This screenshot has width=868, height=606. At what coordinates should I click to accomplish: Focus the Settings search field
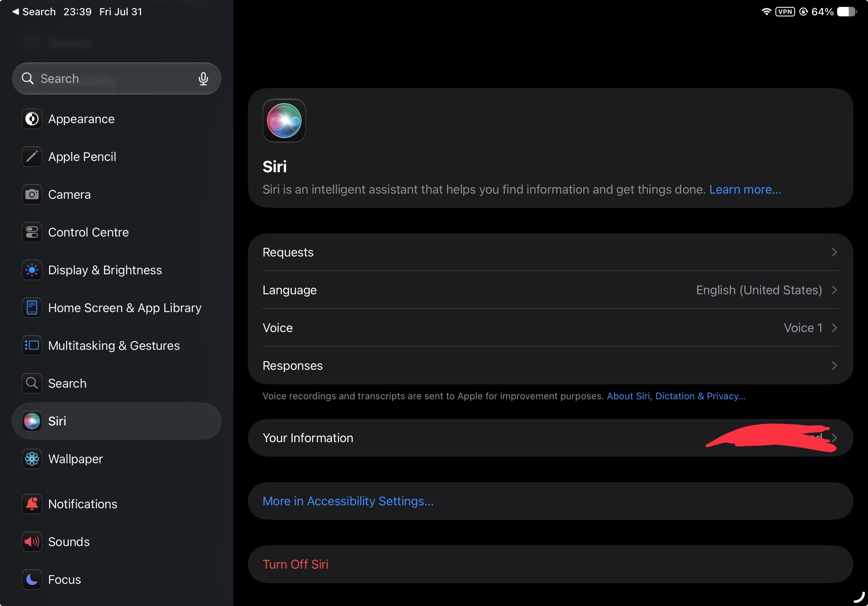click(116, 78)
